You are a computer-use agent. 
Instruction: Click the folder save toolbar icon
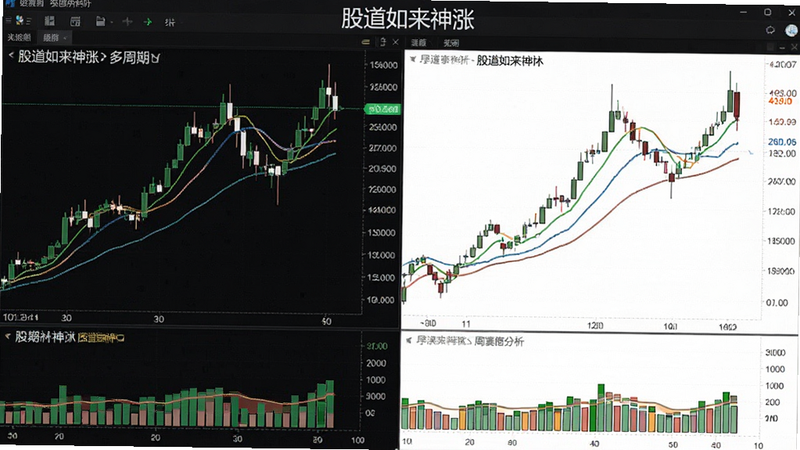(101, 21)
